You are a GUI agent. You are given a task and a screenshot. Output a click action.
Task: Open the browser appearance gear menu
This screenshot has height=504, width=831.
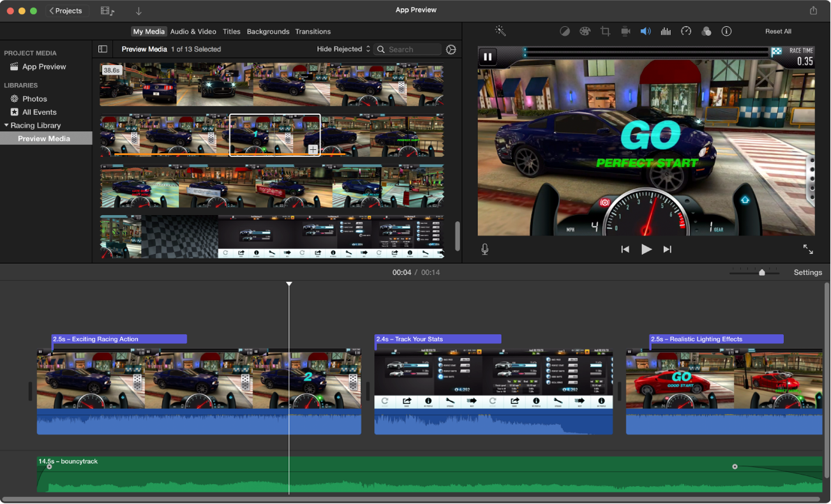(451, 49)
